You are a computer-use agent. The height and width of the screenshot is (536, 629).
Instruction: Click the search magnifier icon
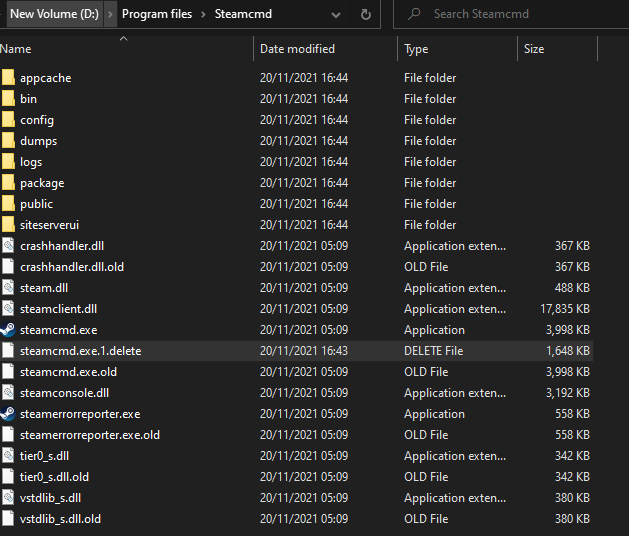point(413,14)
